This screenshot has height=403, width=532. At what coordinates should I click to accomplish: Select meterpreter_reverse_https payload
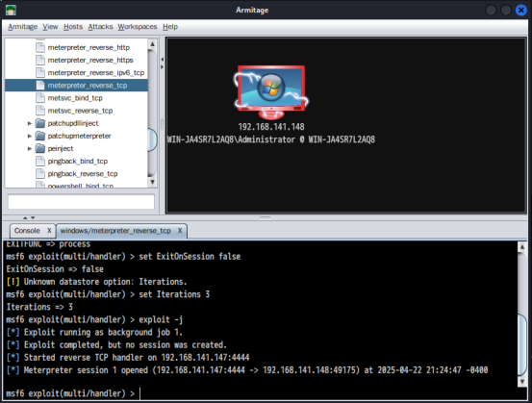[x=90, y=60]
